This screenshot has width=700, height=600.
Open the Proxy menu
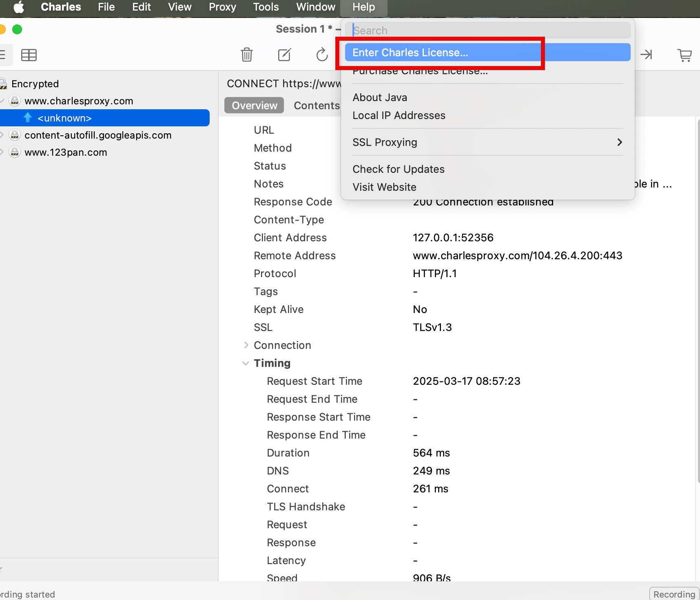pyautogui.click(x=222, y=7)
